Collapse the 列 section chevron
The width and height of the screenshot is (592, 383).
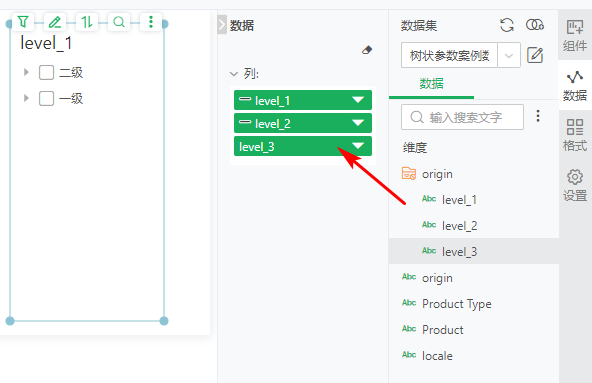234,74
